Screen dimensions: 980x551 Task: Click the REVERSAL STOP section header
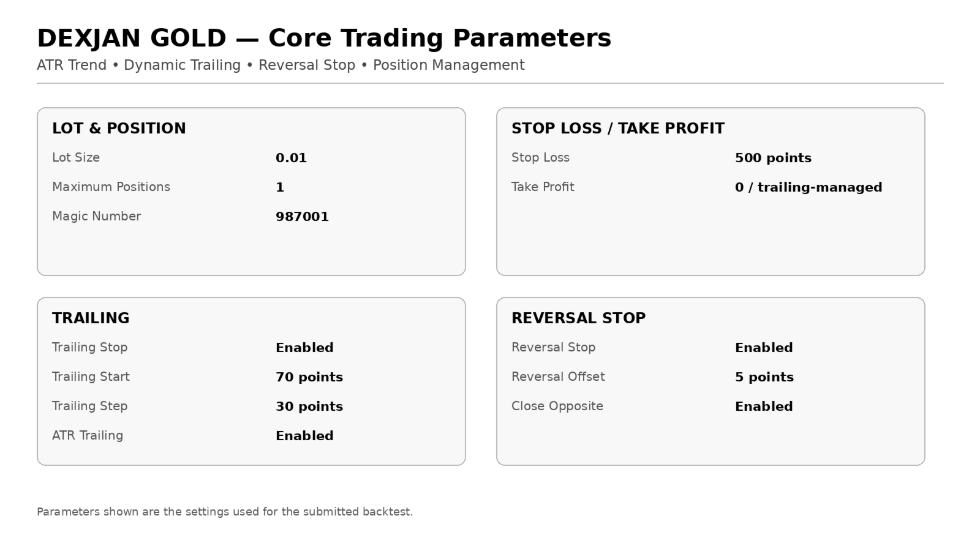click(x=578, y=318)
